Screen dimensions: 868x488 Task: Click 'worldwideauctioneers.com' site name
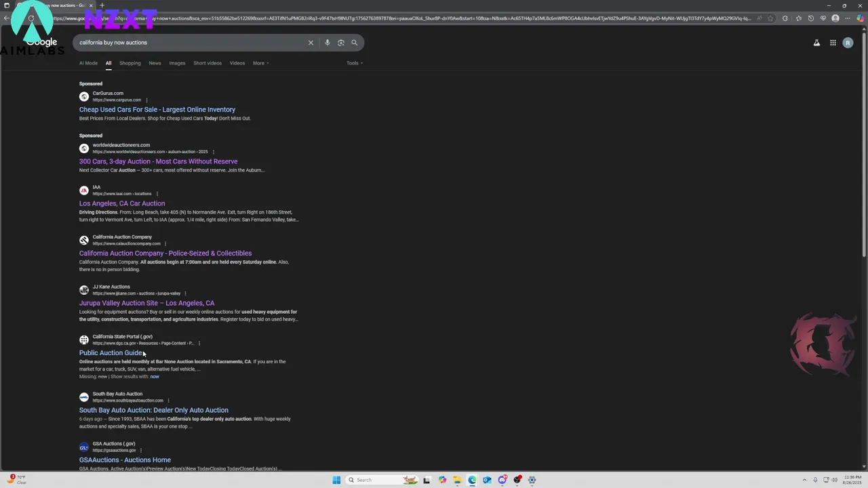pyautogui.click(x=121, y=145)
